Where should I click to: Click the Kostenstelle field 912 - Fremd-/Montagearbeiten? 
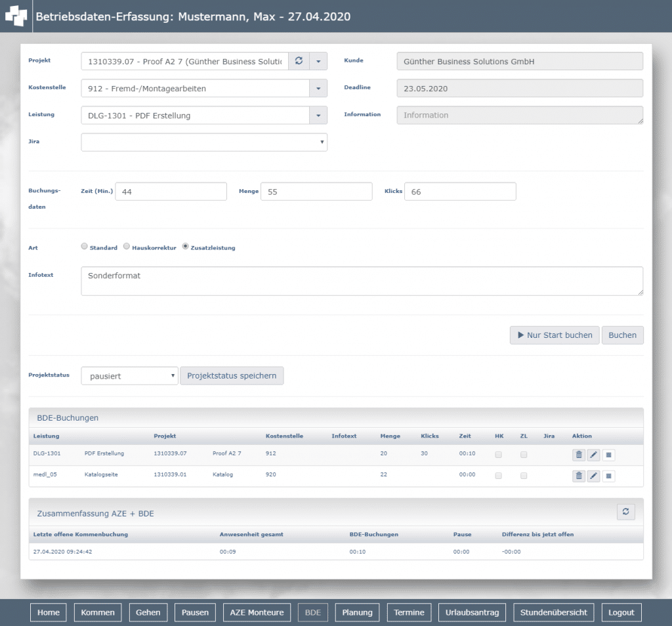click(x=195, y=88)
